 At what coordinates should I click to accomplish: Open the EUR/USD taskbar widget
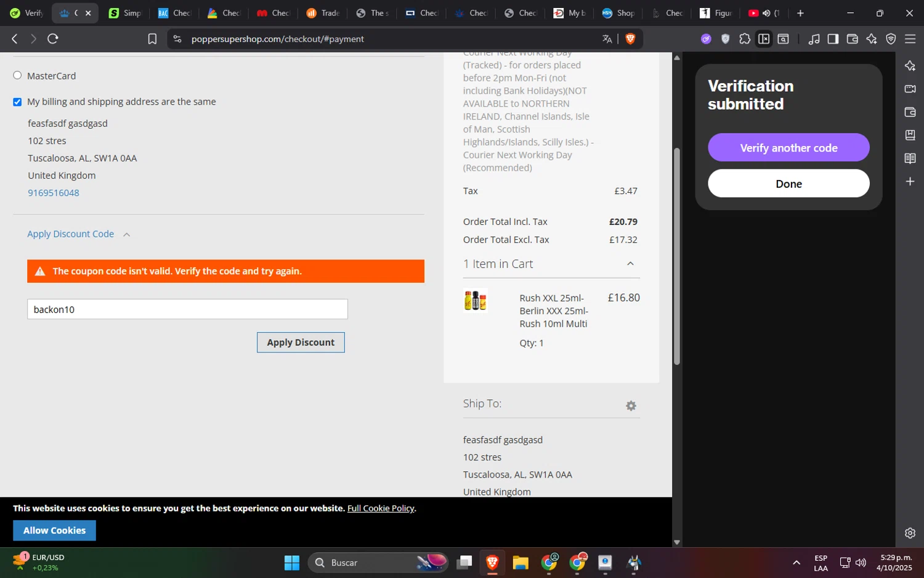point(39,563)
